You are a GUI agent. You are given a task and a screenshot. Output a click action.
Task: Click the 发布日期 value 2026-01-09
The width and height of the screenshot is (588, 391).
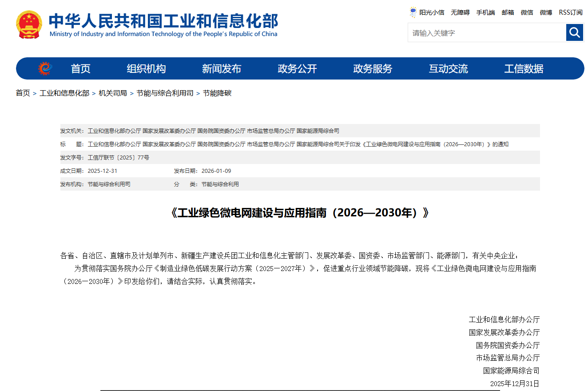pyautogui.click(x=216, y=171)
